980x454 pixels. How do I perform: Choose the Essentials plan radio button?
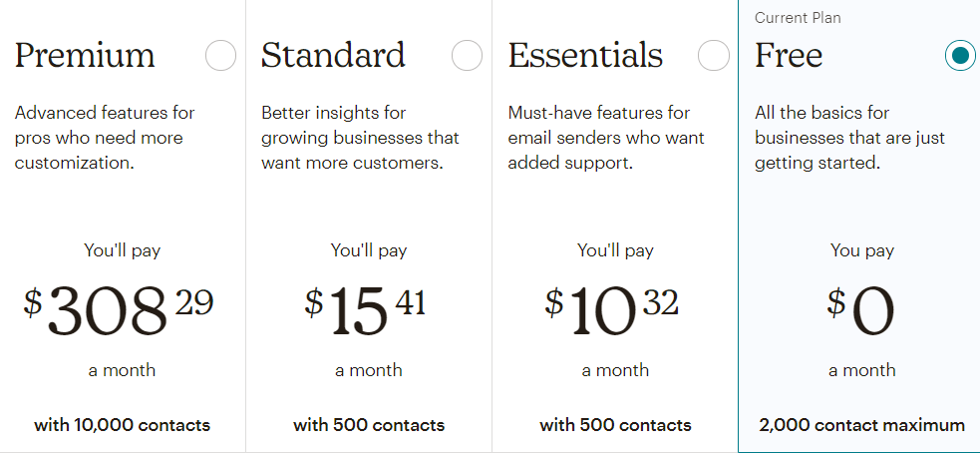point(714,56)
